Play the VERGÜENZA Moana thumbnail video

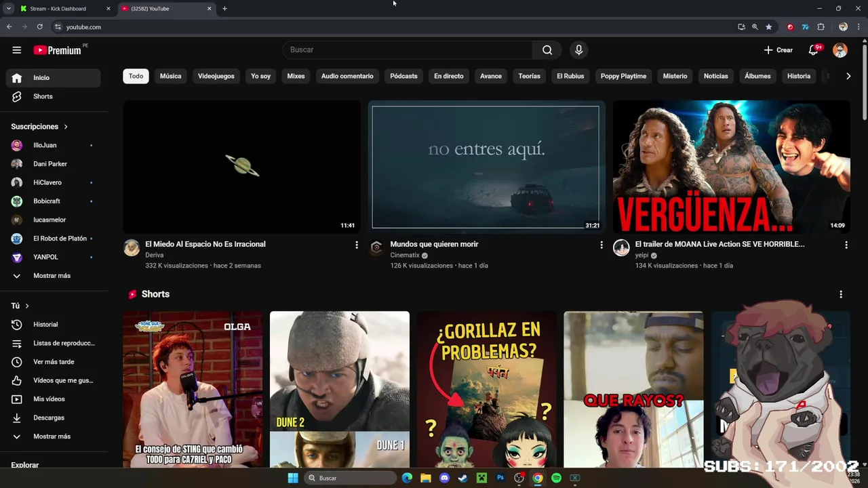tap(732, 167)
